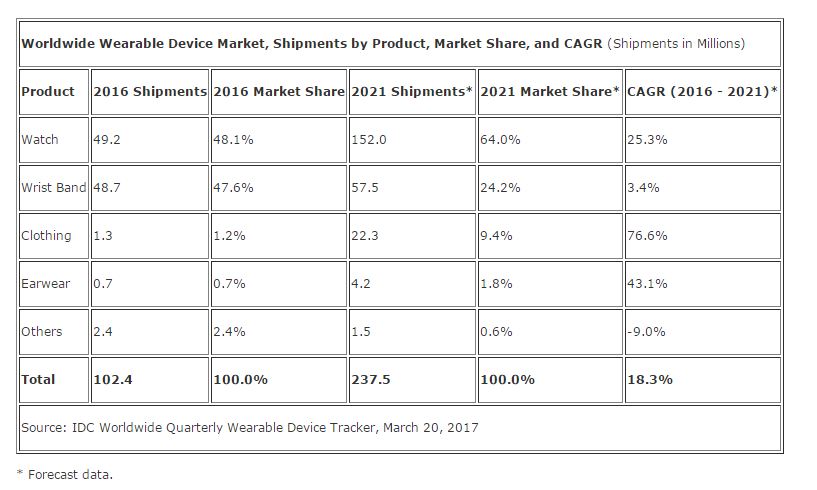Select the 2016 Shipments header cell
This screenshot has height=490, width=817.
(x=150, y=91)
